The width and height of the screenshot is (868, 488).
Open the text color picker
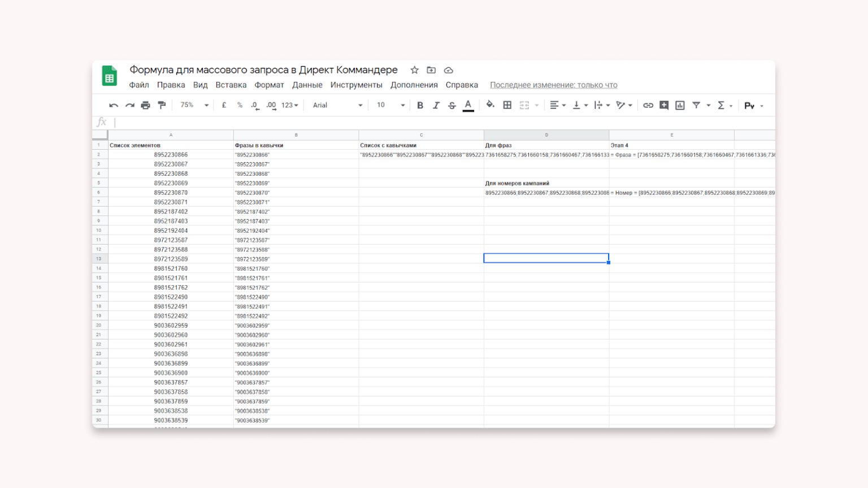[468, 105]
